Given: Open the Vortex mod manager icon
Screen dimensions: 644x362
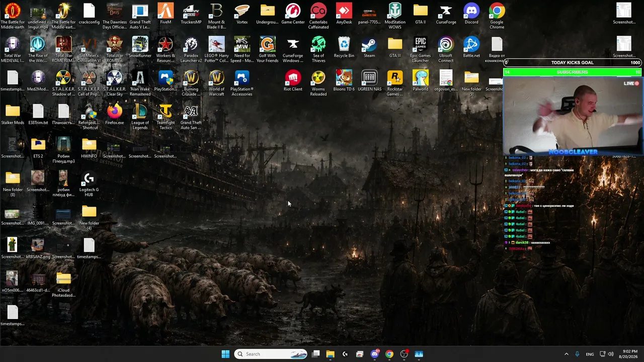Looking at the screenshot, I should (x=242, y=14).
